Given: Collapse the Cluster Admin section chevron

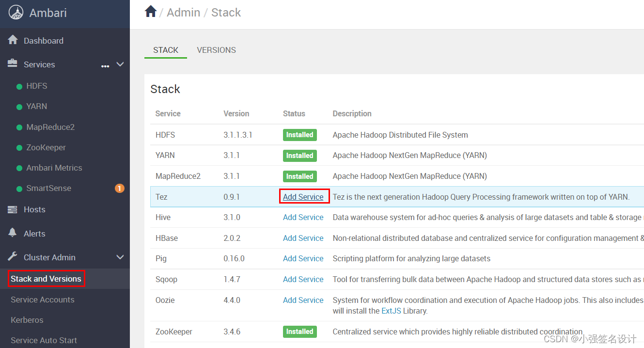Looking at the screenshot, I should click(x=120, y=257).
